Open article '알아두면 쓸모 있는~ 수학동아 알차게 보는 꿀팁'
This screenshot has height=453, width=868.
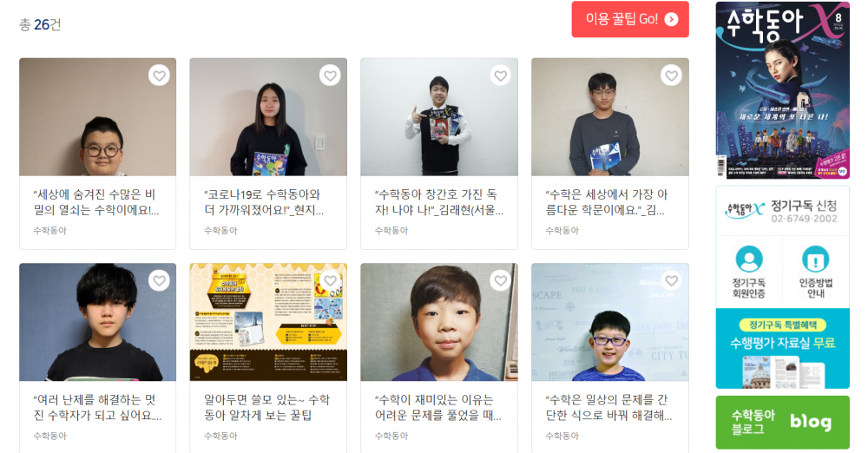[266, 407]
